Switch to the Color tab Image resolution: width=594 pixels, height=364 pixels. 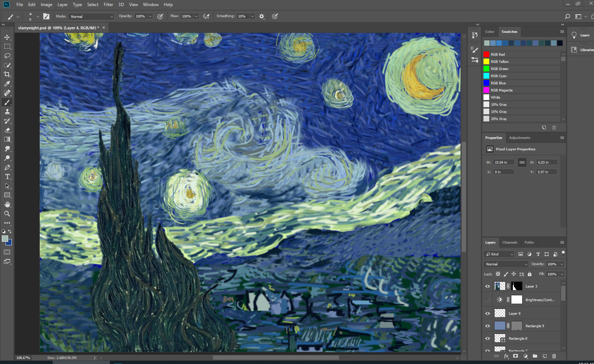[490, 31]
